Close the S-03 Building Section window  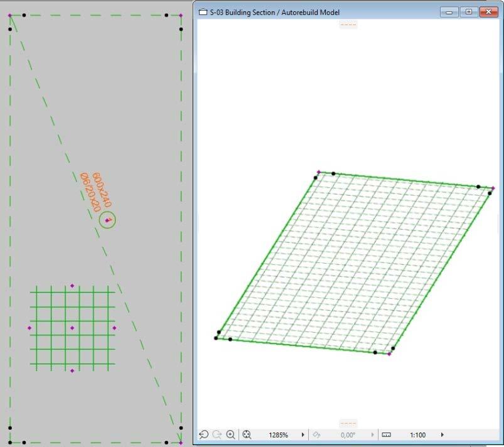488,12
